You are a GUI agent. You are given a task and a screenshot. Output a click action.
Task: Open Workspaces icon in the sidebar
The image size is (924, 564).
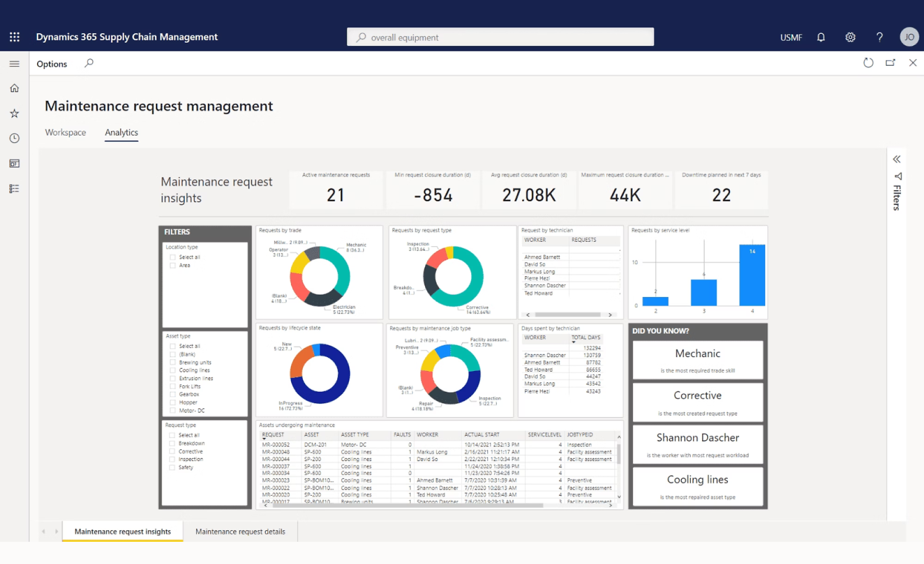pos(14,163)
